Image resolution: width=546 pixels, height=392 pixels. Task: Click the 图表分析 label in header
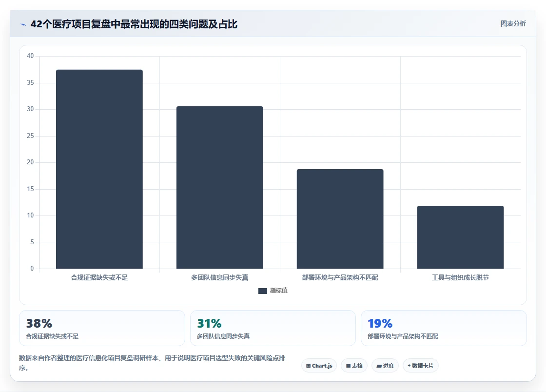[513, 24]
